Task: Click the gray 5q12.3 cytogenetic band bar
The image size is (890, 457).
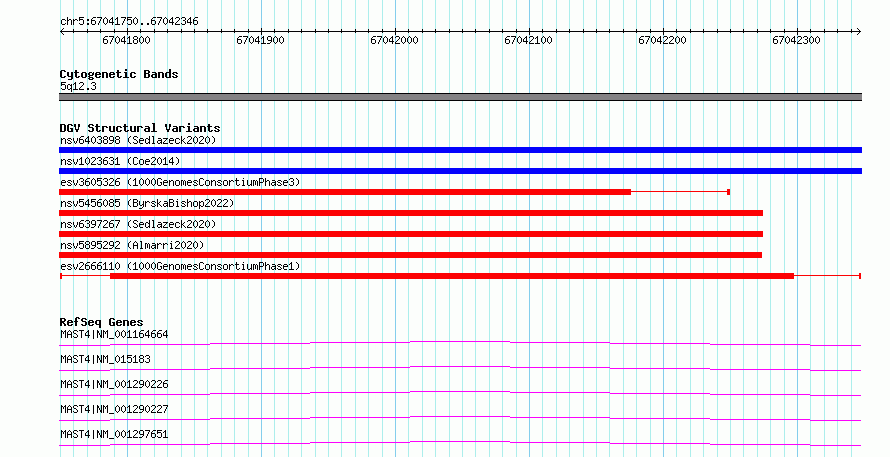Action: (x=460, y=97)
